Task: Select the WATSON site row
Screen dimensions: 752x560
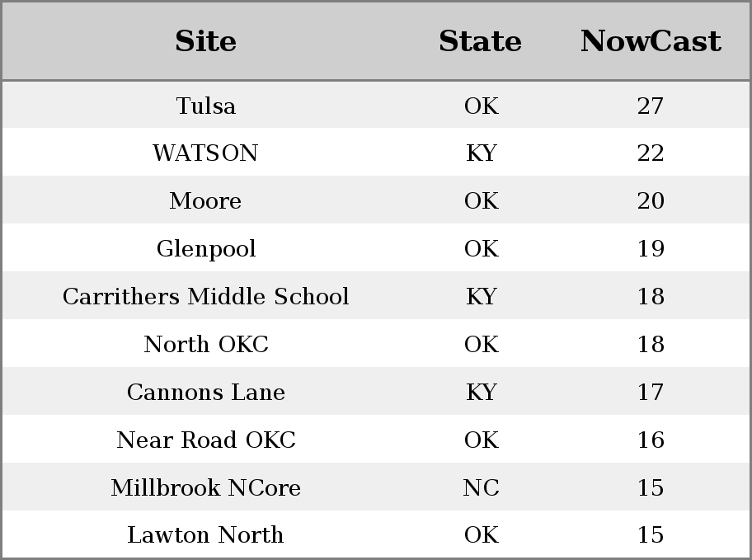Action: pyautogui.click(x=376, y=152)
